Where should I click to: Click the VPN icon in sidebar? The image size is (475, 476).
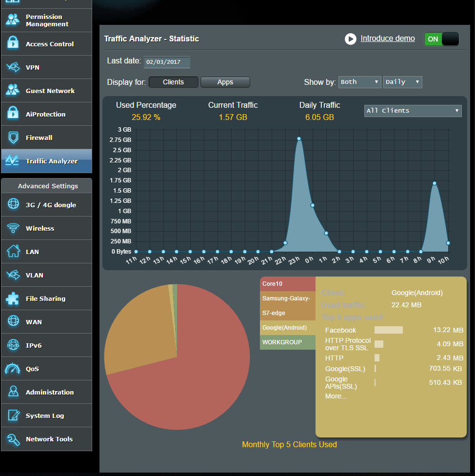point(13,67)
